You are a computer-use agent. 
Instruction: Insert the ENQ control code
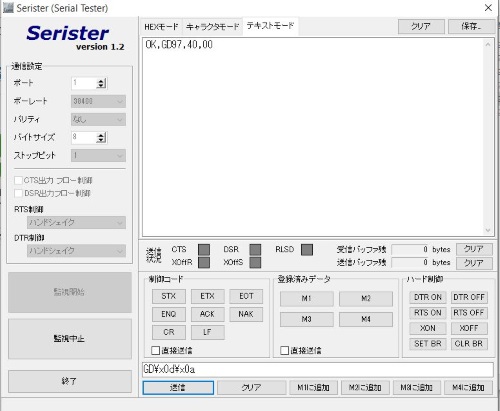click(169, 314)
